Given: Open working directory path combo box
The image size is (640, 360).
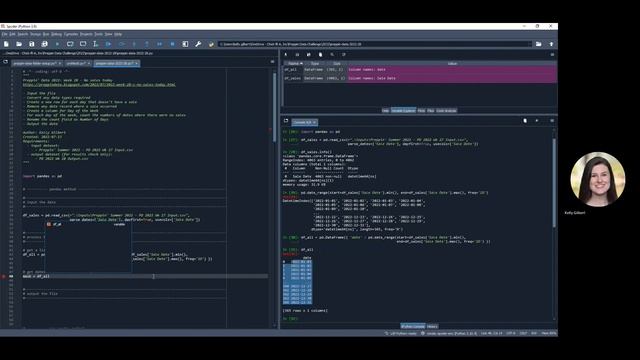Looking at the screenshot, I should click(x=375, y=44).
